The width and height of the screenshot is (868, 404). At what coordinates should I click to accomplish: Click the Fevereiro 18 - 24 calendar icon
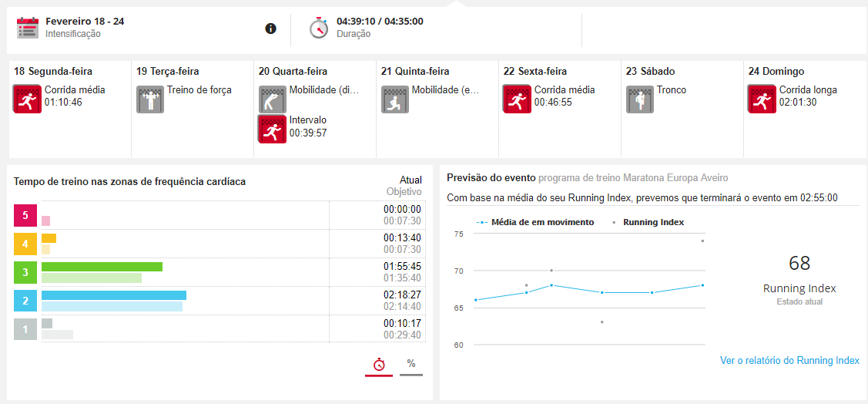point(28,29)
